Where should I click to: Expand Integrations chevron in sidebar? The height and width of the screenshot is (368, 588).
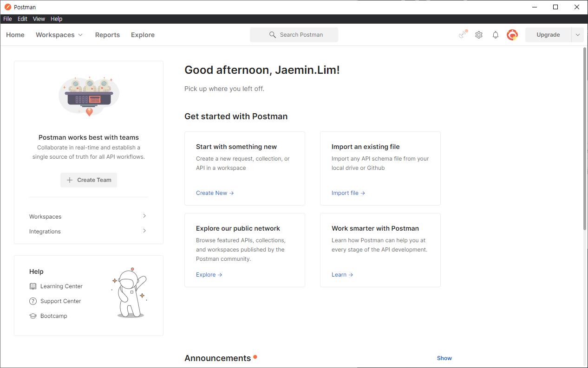[x=144, y=231]
